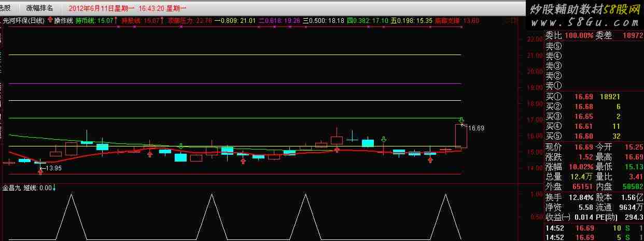The height and width of the screenshot is (241, 644).
Task: Click the 金昌九 indicator name label
Action: [x=12, y=188]
